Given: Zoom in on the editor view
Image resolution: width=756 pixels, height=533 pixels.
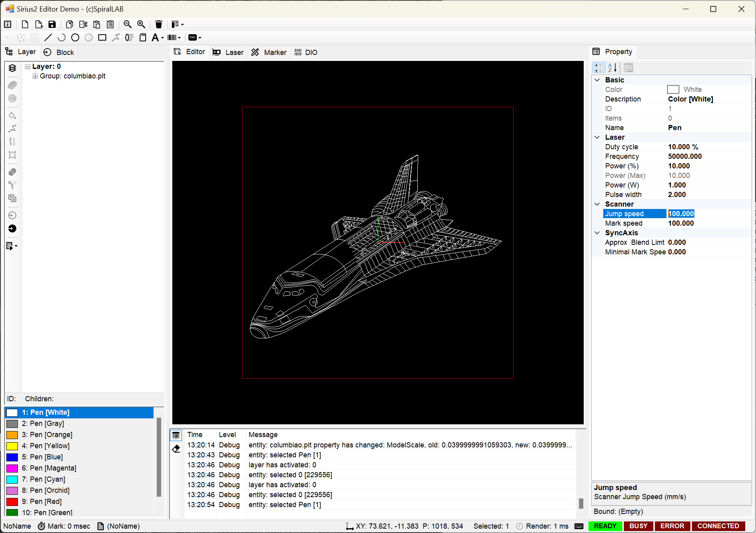Looking at the screenshot, I should coord(141,24).
